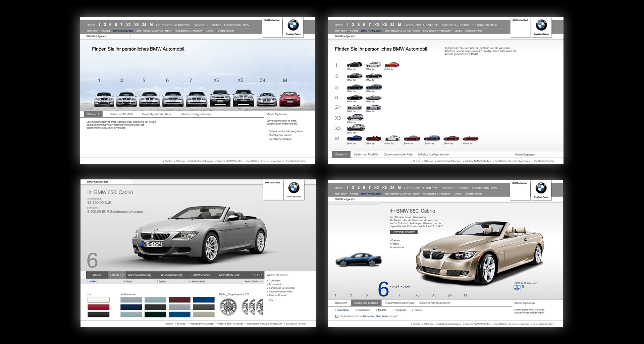
Task: Open Gebrauchte Automobile menu on model list page
Action: point(421,25)
